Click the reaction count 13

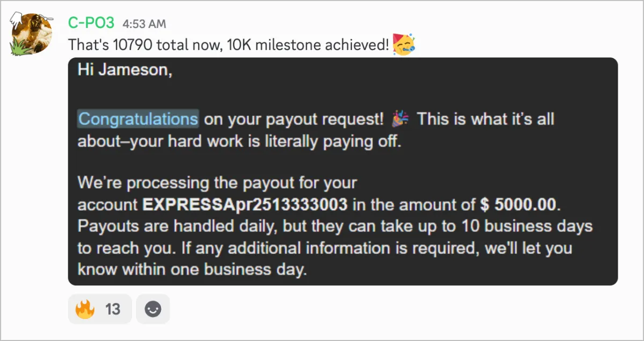click(113, 309)
